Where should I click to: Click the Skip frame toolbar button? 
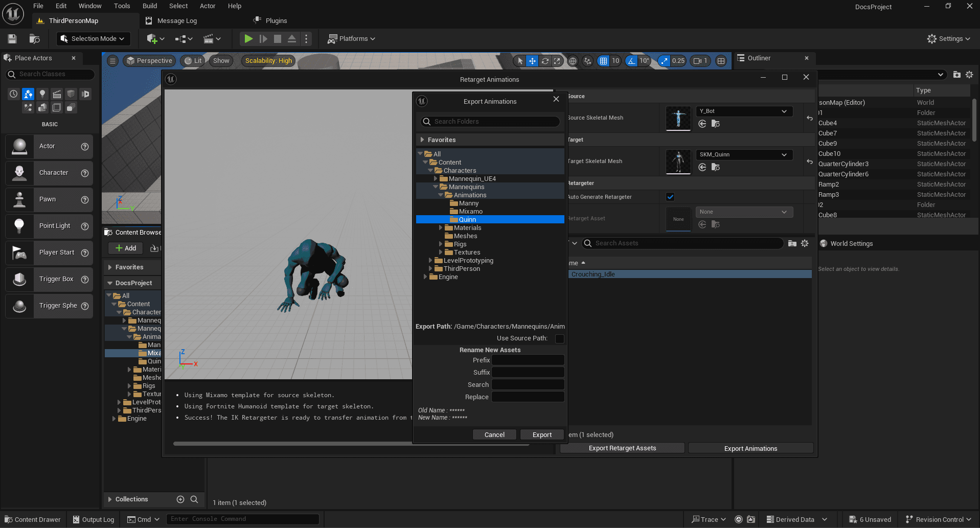pos(263,39)
